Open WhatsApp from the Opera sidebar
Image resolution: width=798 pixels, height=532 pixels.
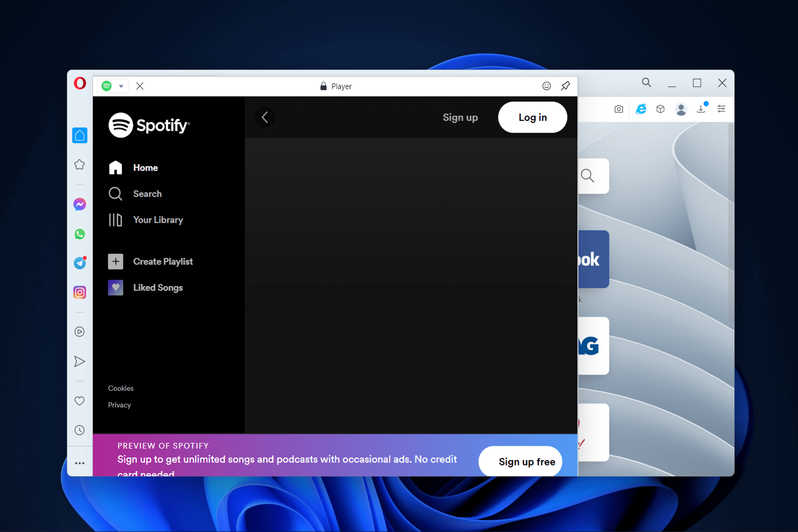click(x=79, y=234)
